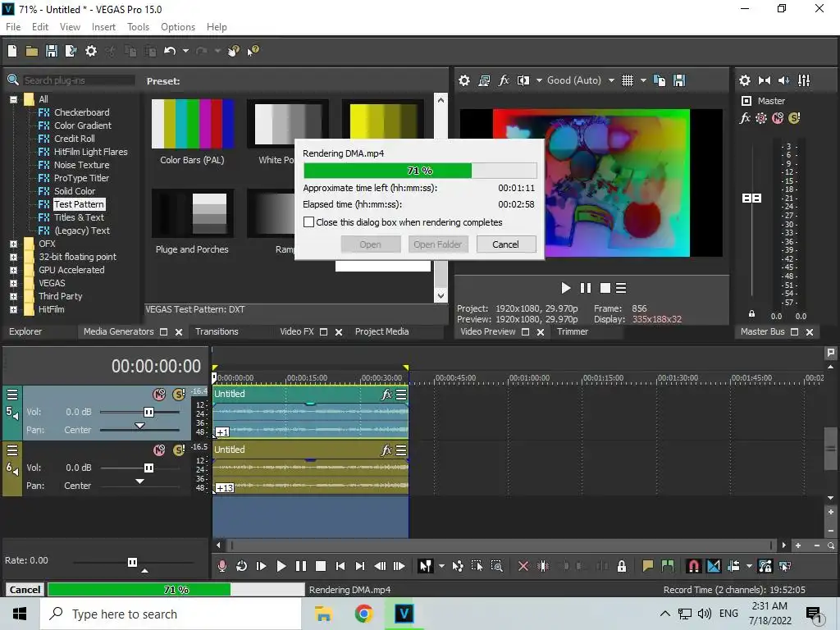Click Cancel in the bottom status bar
Image resolution: width=840 pixels, height=630 pixels.
(25, 590)
